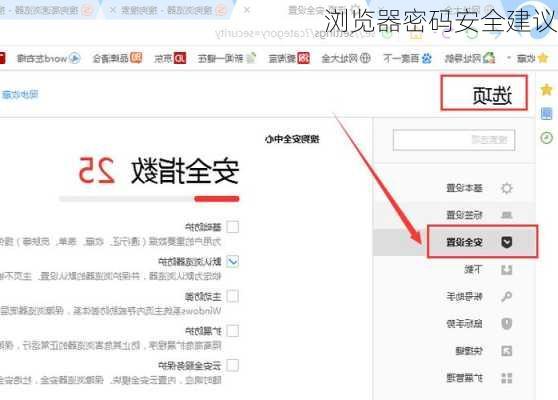This screenshot has width=558, height=400.
Task: Click the 爱淘宝 red icon
Action: tap(304, 58)
